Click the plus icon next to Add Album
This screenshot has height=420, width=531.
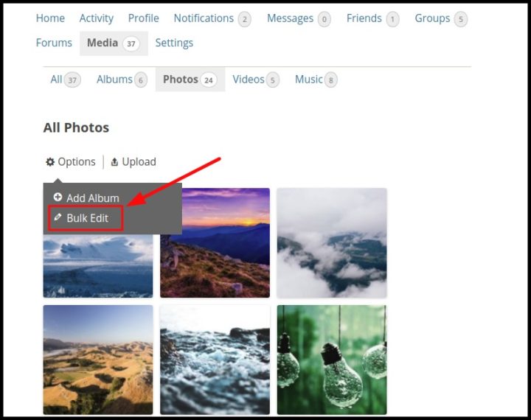[58, 197]
